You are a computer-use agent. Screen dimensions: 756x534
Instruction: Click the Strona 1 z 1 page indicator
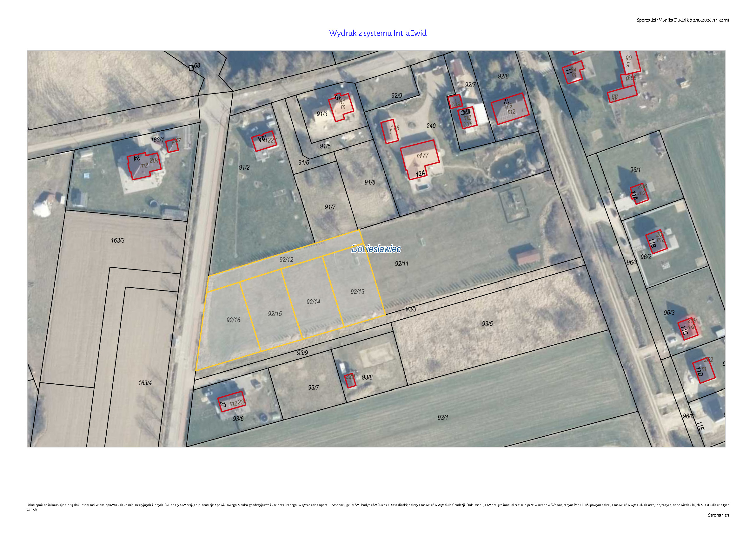pos(719,515)
